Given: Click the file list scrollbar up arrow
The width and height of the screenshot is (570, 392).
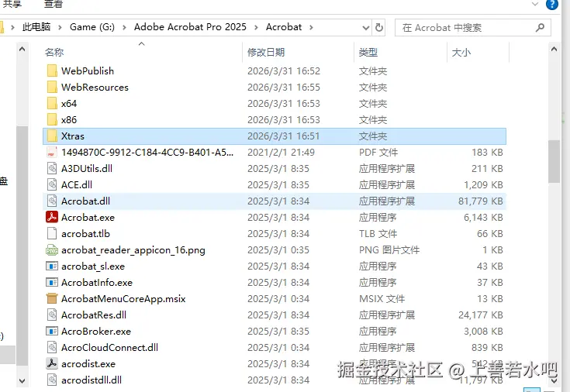Looking at the screenshot, I should [x=554, y=49].
